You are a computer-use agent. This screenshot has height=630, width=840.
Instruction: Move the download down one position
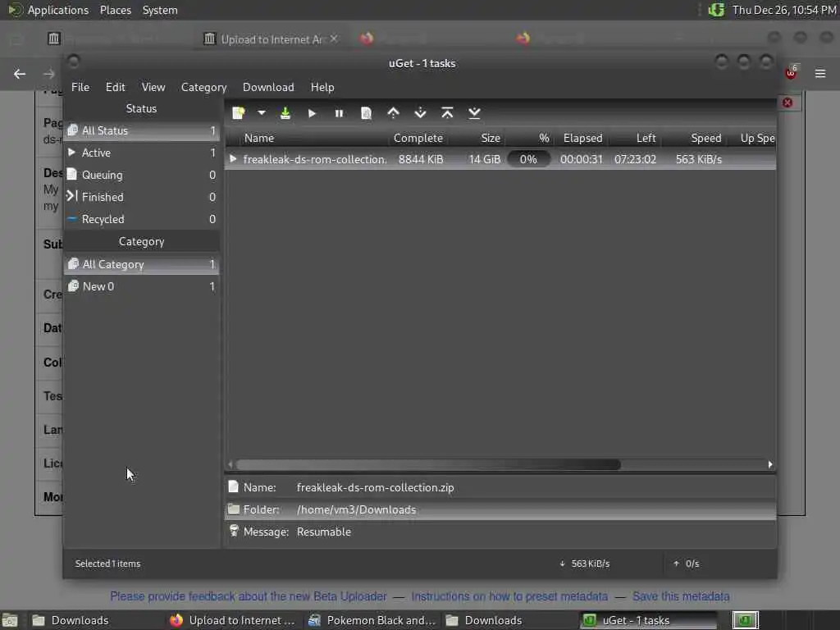421,113
